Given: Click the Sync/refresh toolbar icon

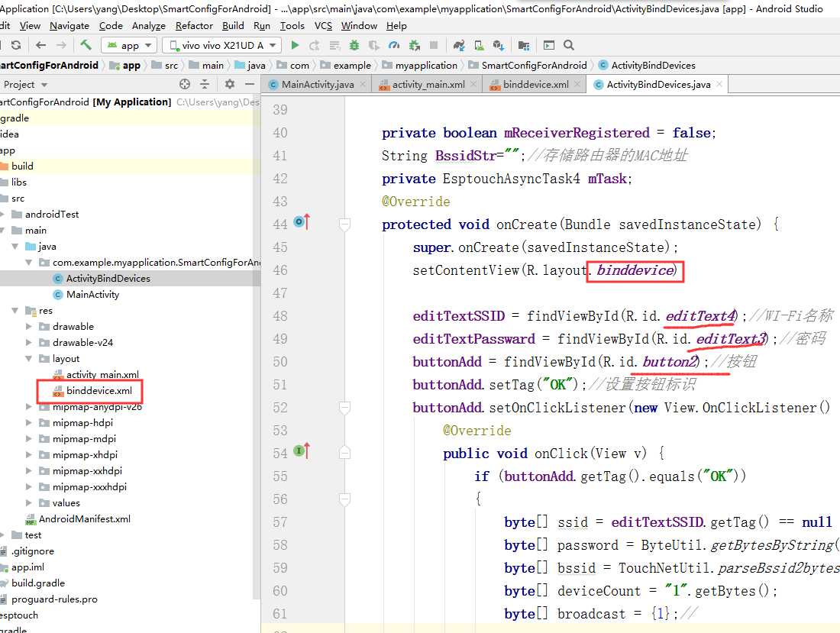Looking at the screenshot, I should tap(16, 46).
